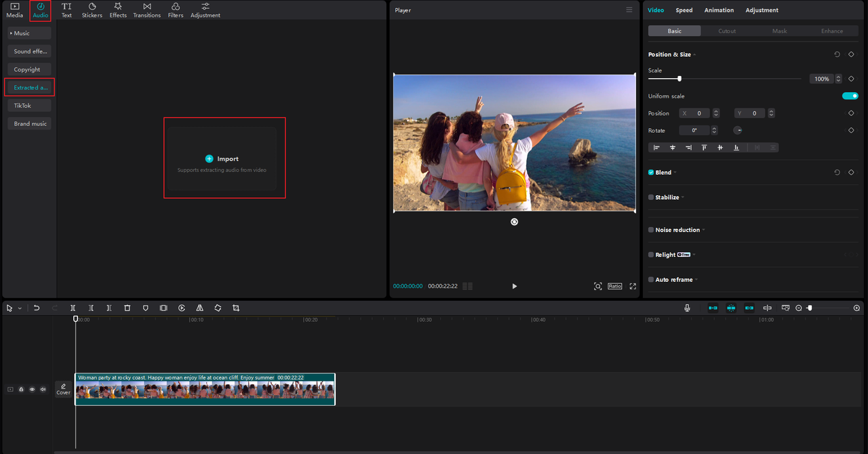Open the selection tool dropdown arrow
Viewport: 868px width, 454px height.
20,308
